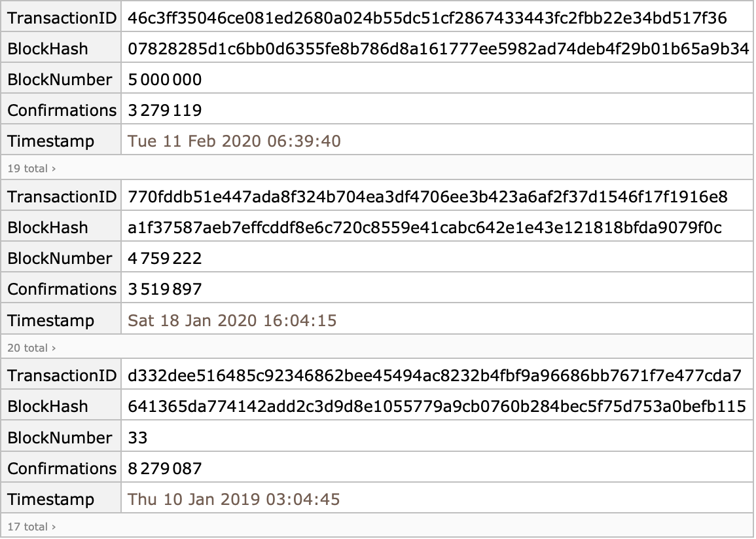Select TransactionID value starting with 46c3ff
The height and width of the screenshot is (539, 756).
[427, 18]
